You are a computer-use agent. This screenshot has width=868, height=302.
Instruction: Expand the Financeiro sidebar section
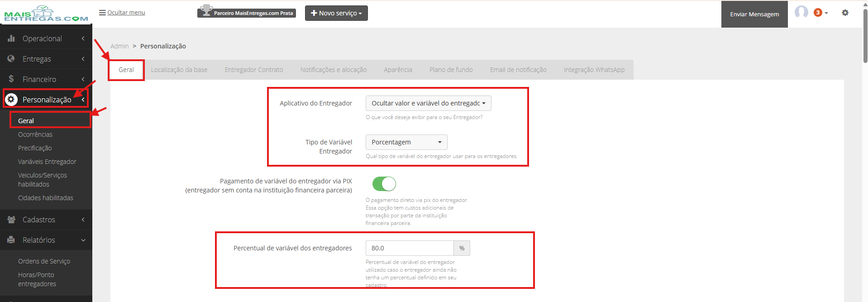(46, 79)
